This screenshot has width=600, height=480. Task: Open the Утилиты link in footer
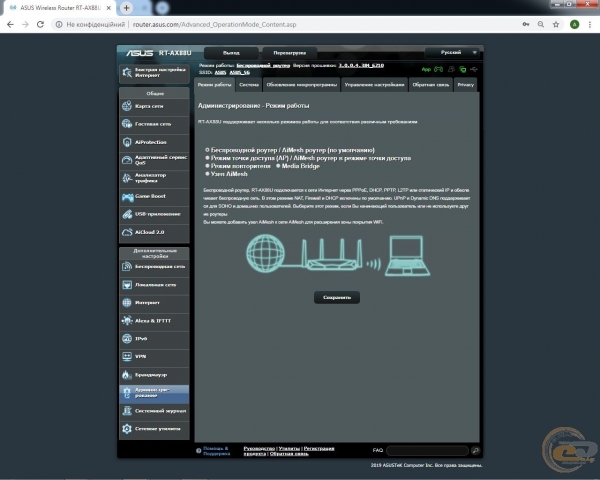tap(289, 448)
